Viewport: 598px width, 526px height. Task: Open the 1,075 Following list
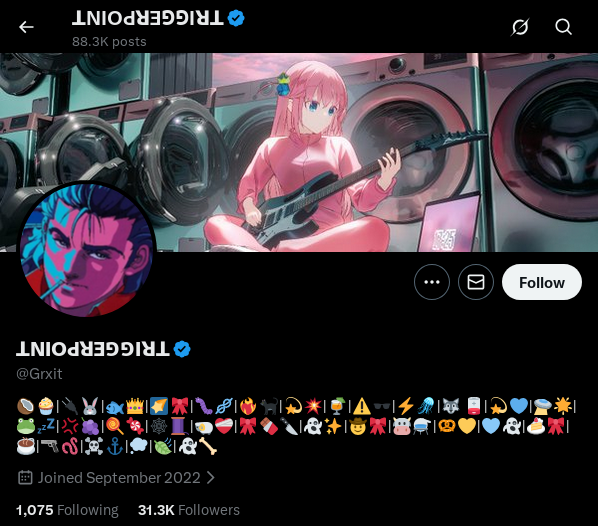67,510
